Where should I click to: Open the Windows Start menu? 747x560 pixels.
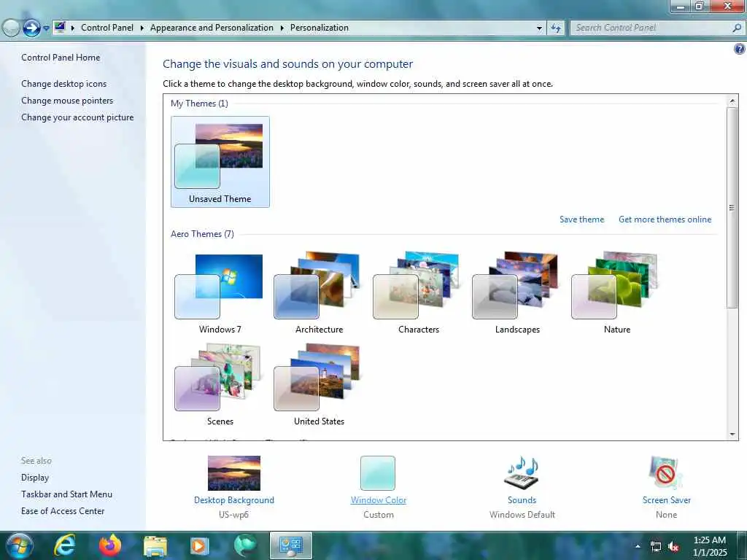pyautogui.click(x=20, y=545)
